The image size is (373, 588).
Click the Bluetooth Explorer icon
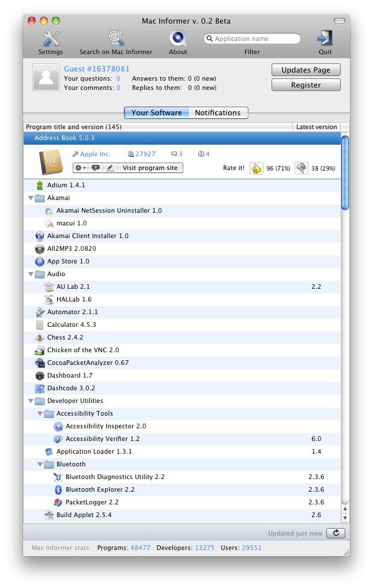click(x=58, y=490)
